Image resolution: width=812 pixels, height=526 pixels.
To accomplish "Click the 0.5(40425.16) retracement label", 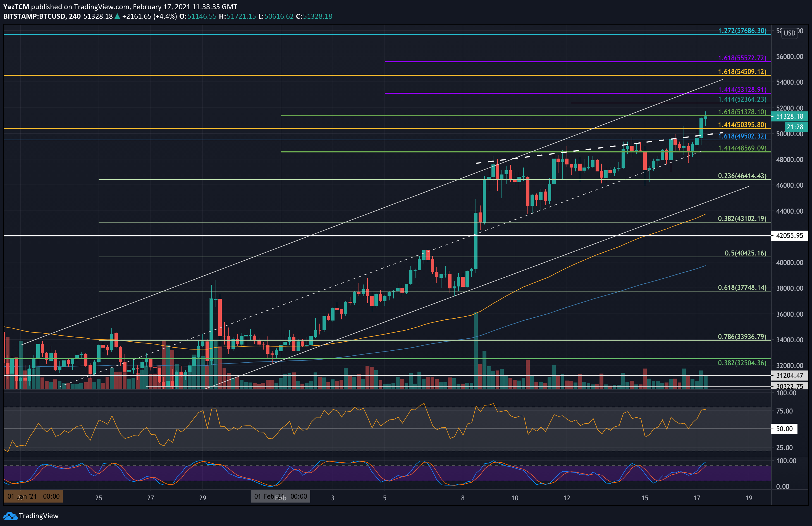I will click(746, 253).
